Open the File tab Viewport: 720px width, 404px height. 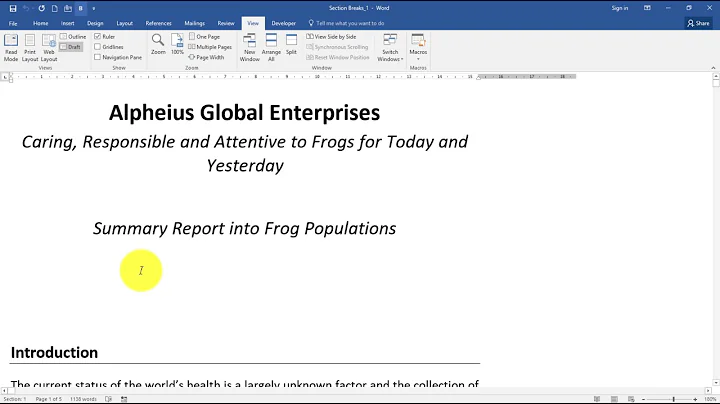click(x=13, y=23)
